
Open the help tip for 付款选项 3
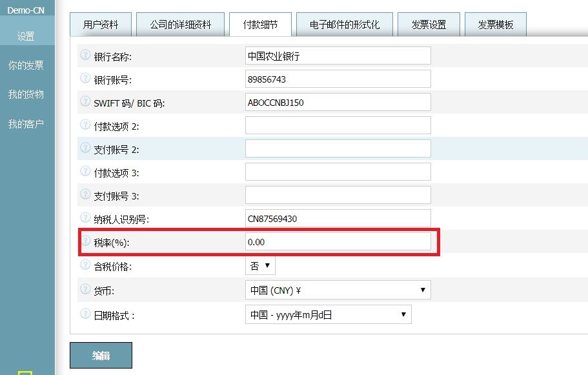(84, 172)
